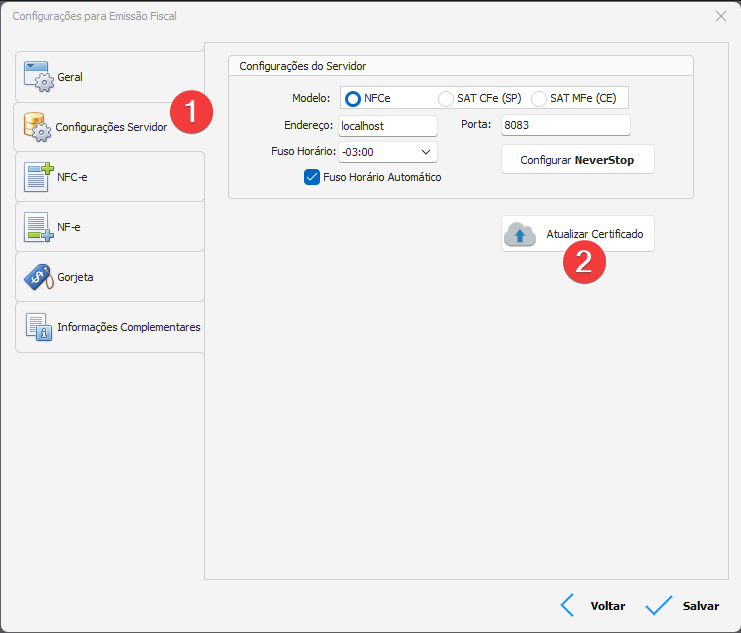Click the cloud upload certificate icon
This screenshot has width=741, height=633.
coord(520,234)
